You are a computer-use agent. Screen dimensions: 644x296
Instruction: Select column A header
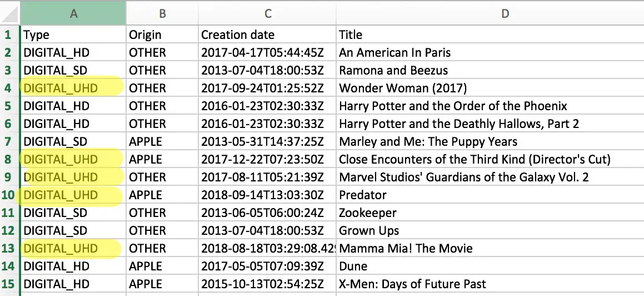[73, 13]
